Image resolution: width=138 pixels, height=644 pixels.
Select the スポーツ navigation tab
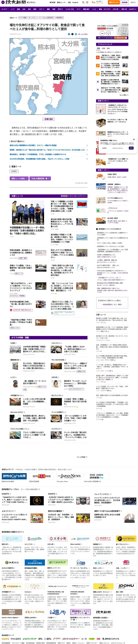click(42, 9)
